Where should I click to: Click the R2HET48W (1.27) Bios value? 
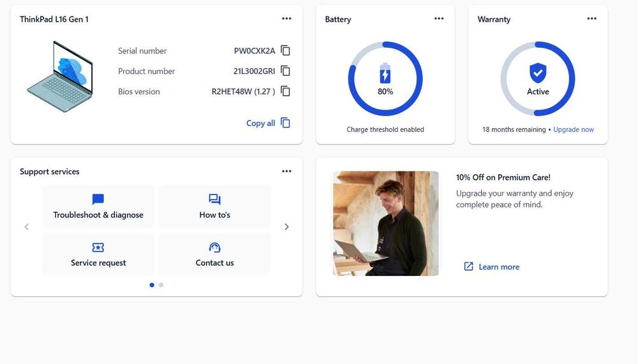coord(243,92)
